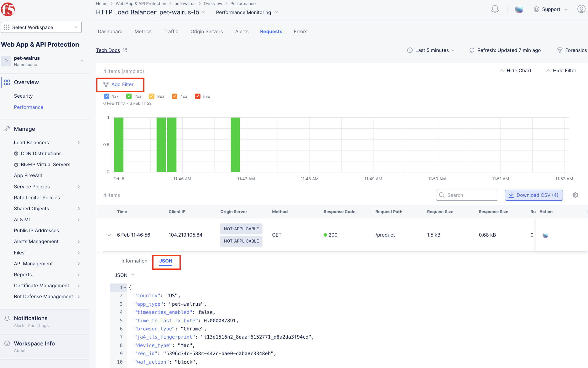The image size is (588, 368).
Task: Click the green bar just before 11:47 AM
Action: point(236,145)
